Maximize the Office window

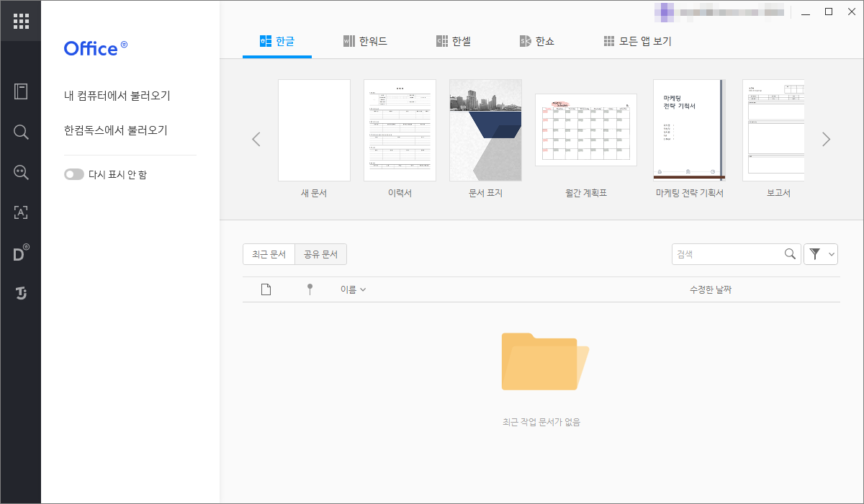pos(829,12)
